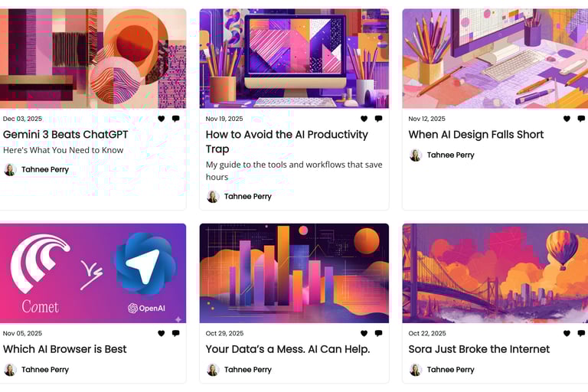Open comments on Gemini 3 Beats ChatGPT post
This screenshot has height=392, width=588.
click(x=175, y=119)
